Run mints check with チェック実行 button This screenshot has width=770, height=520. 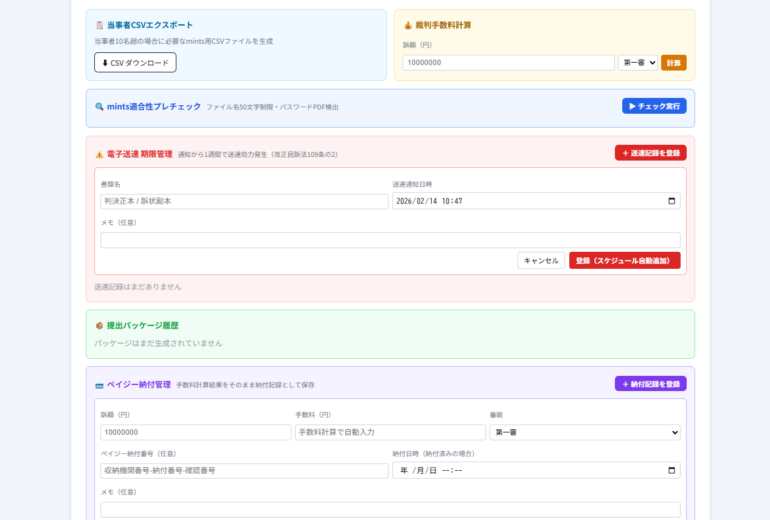pos(654,105)
